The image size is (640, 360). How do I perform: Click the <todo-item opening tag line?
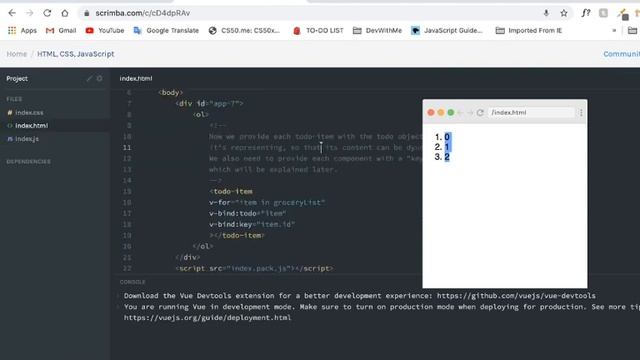pos(231,191)
